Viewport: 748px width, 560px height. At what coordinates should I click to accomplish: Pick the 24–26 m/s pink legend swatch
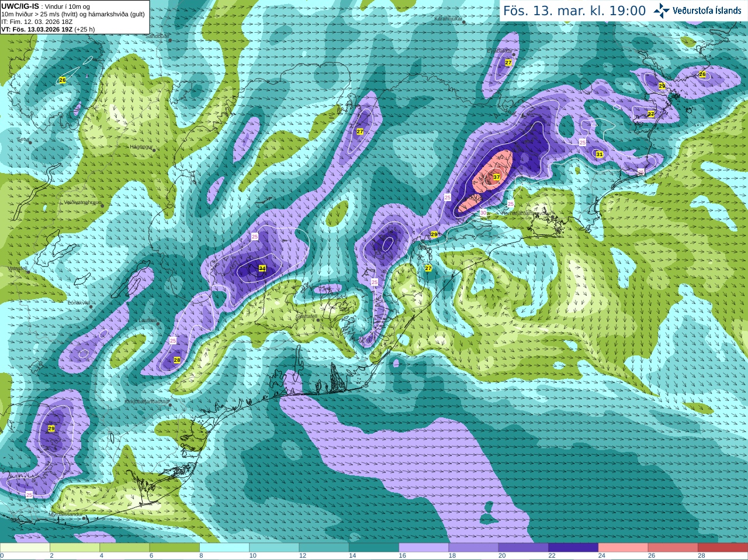pyautogui.click(x=624, y=548)
